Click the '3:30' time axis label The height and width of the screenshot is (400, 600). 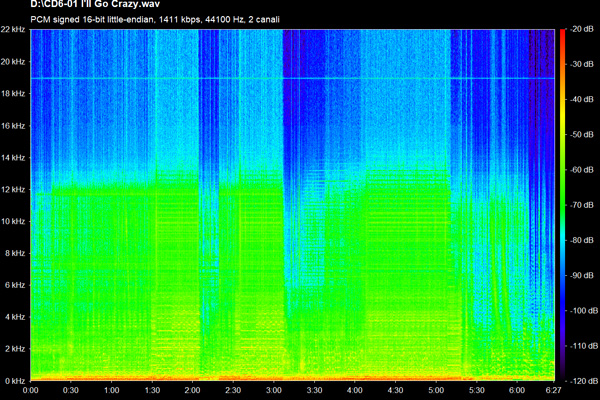(314, 390)
